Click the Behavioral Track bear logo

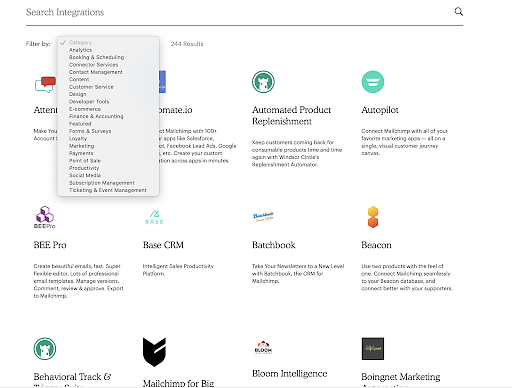click(x=45, y=349)
